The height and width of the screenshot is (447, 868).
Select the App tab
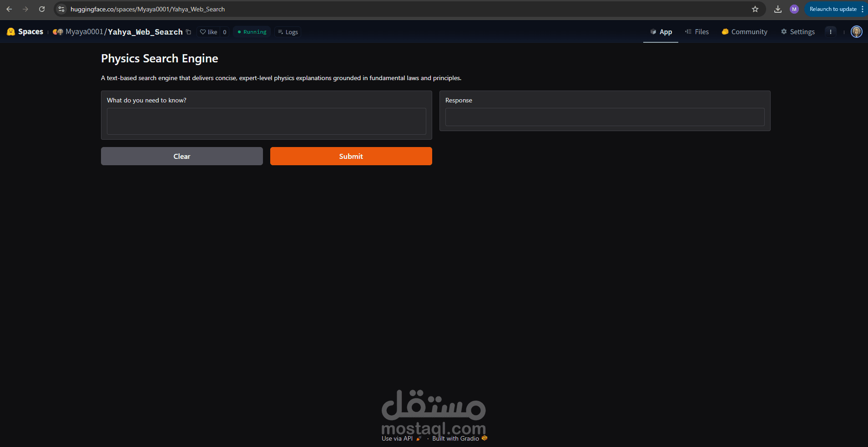coord(661,32)
